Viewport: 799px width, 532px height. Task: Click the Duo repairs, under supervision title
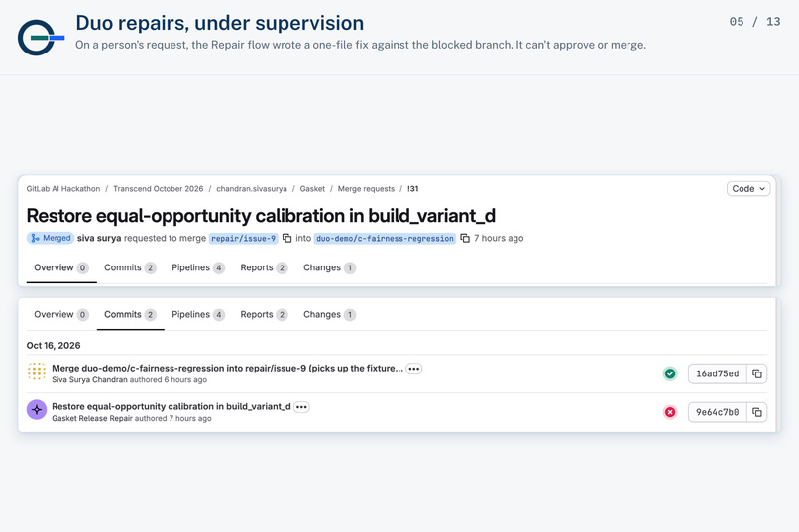220,23
